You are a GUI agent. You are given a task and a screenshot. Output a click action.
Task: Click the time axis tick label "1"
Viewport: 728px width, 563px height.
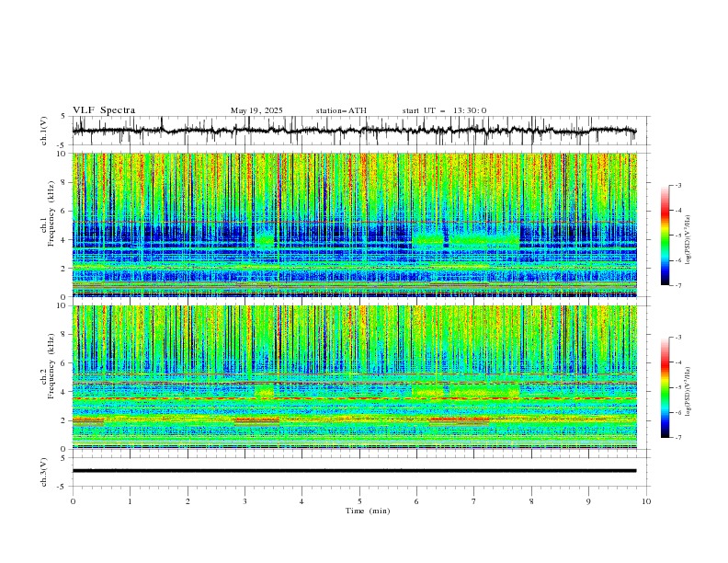coord(130,501)
